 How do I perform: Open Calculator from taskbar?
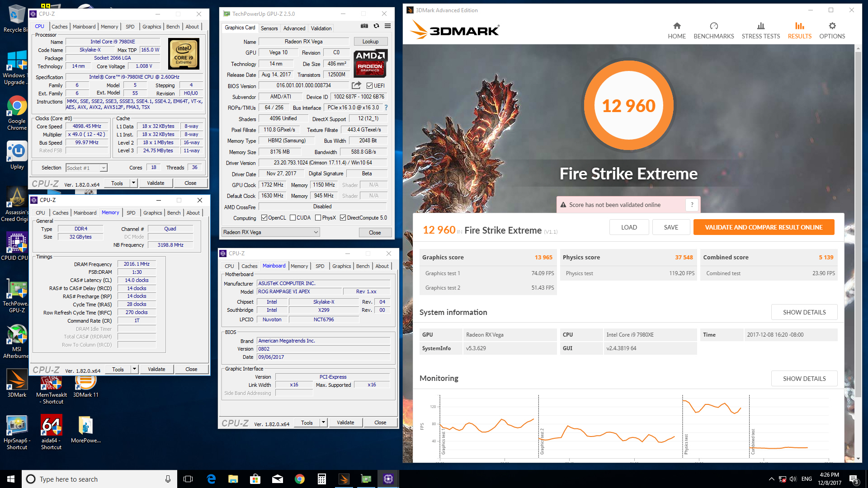pyautogui.click(x=322, y=479)
